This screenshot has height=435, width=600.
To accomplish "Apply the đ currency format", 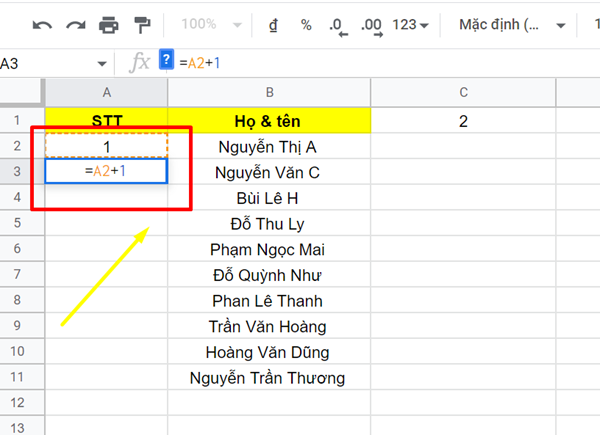I will click(273, 25).
